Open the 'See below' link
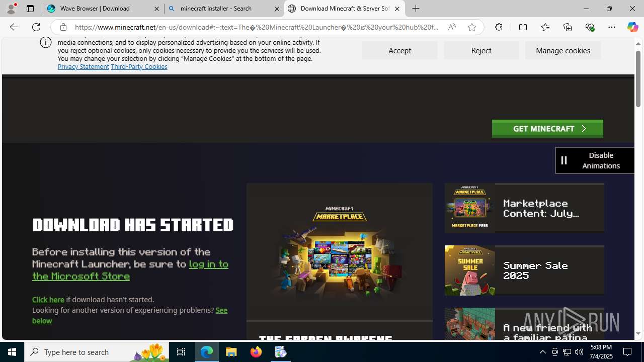 coord(130,315)
